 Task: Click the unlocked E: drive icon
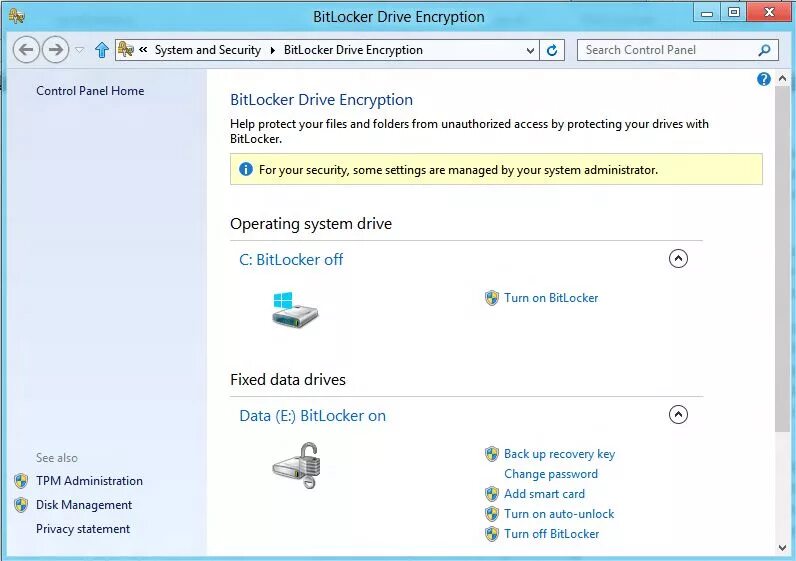pos(296,465)
